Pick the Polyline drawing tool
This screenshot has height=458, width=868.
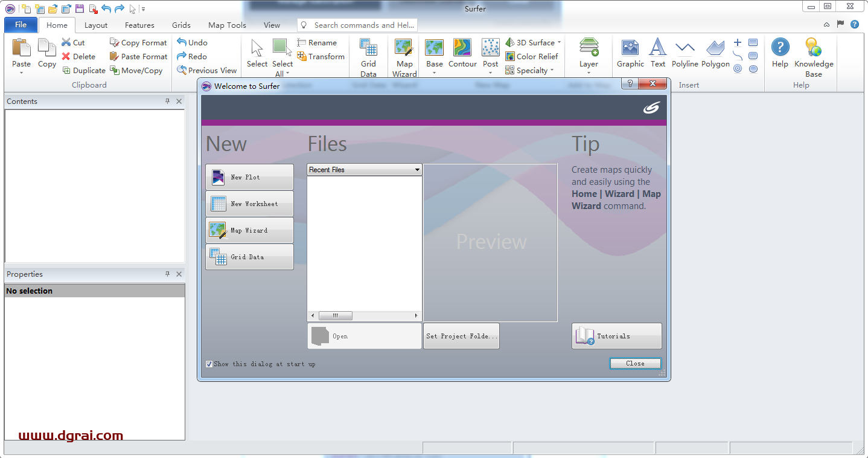pyautogui.click(x=685, y=53)
